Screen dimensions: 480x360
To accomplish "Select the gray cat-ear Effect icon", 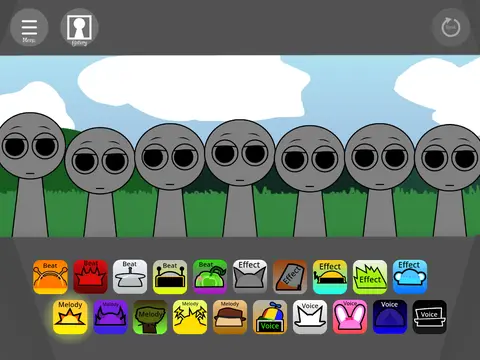I will (250, 277).
